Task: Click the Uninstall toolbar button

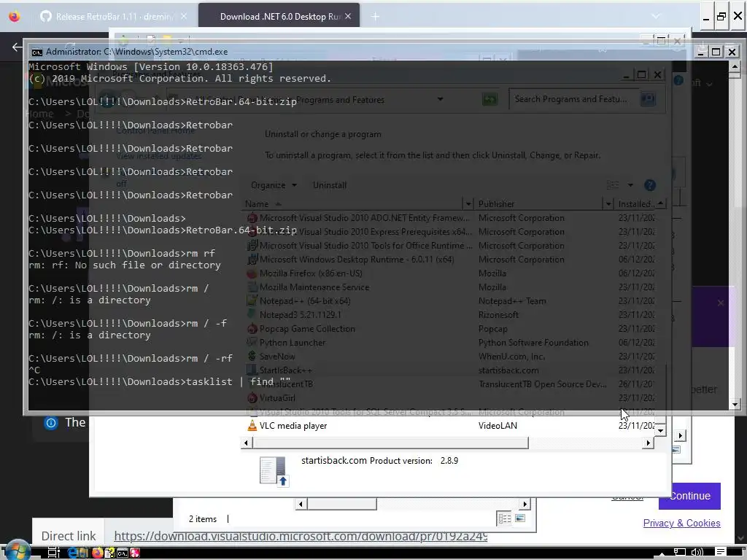Action: (330, 185)
